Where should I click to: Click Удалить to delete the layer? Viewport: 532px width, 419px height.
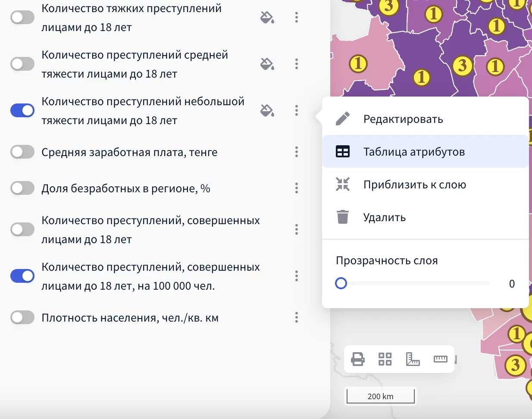(384, 217)
